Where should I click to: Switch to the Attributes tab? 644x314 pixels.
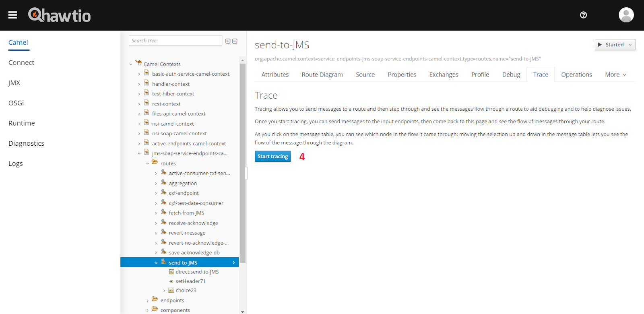tap(275, 74)
